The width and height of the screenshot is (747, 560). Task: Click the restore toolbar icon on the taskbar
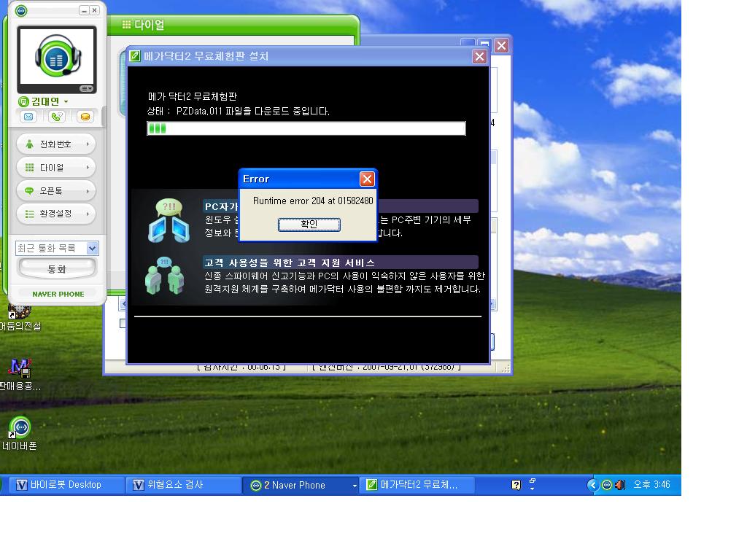click(x=533, y=481)
